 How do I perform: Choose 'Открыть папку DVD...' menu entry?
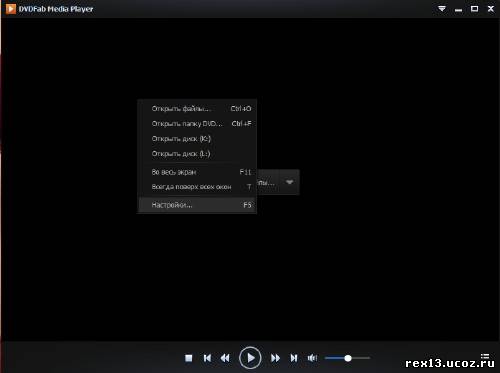tap(197, 124)
